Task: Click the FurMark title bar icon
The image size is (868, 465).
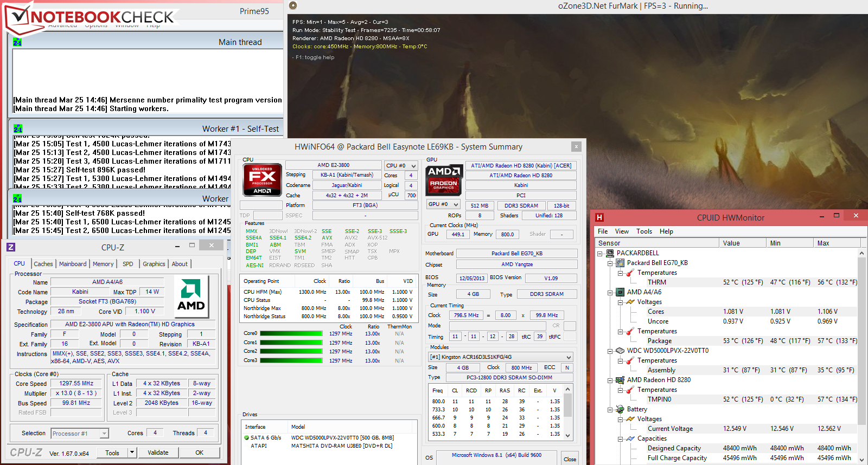Action: pyautogui.click(x=293, y=5)
